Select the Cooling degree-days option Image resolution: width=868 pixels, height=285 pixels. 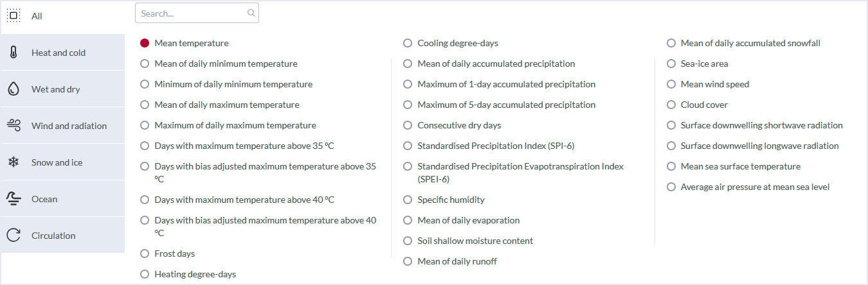point(408,43)
